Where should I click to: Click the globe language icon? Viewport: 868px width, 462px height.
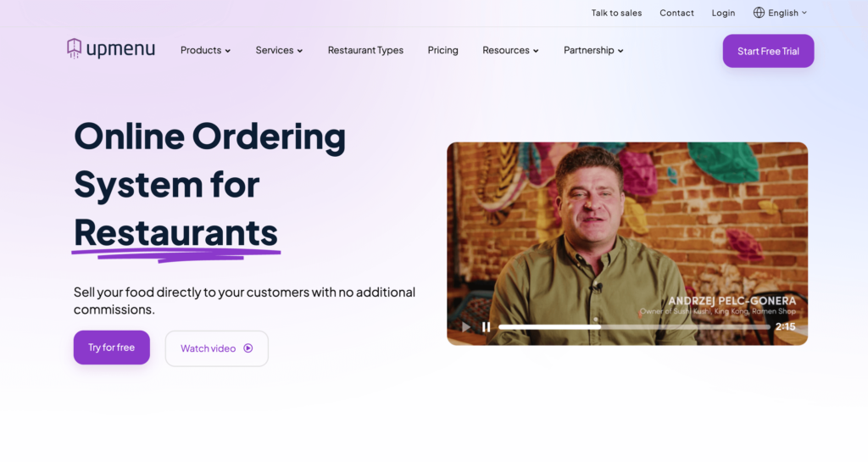759,13
